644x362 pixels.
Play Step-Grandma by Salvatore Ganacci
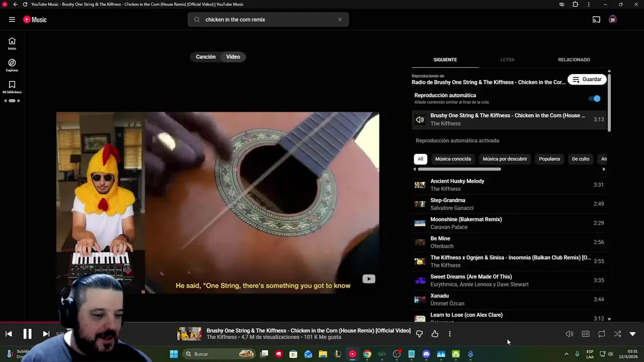point(509,204)
